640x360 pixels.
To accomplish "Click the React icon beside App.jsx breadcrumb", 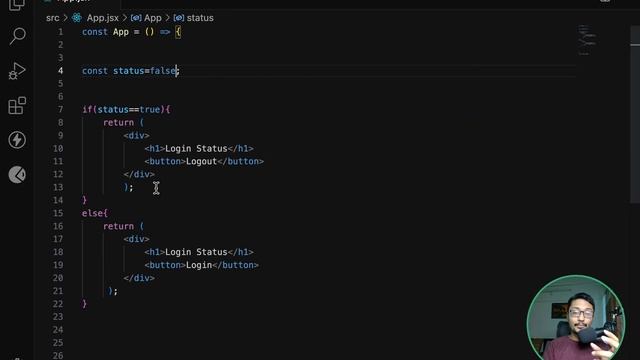I will click(77, 18).
